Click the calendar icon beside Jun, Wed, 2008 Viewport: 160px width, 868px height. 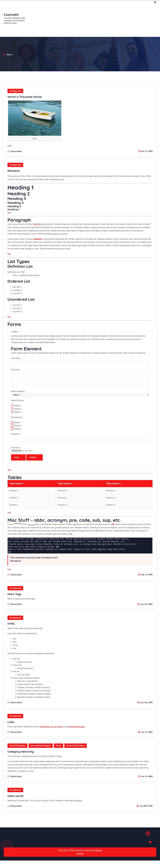[138, 806]
